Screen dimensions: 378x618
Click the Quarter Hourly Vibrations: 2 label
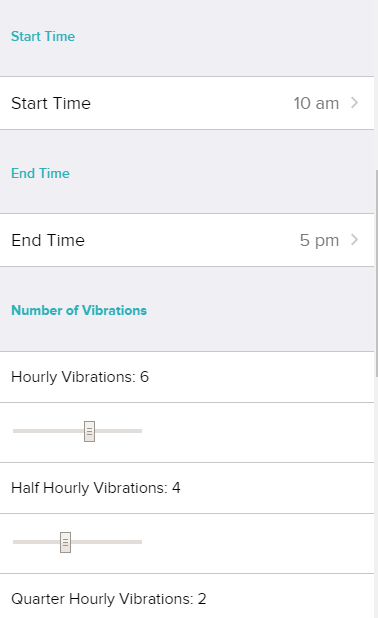click(x=109, y=599)
